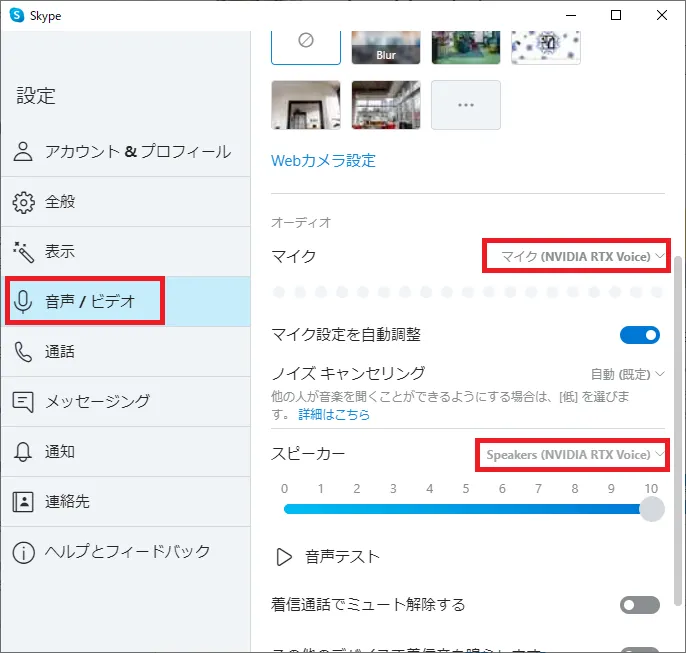Enable 着信通話でミュート解除する switch
686x653 pixels.
(x=640, y=605)
